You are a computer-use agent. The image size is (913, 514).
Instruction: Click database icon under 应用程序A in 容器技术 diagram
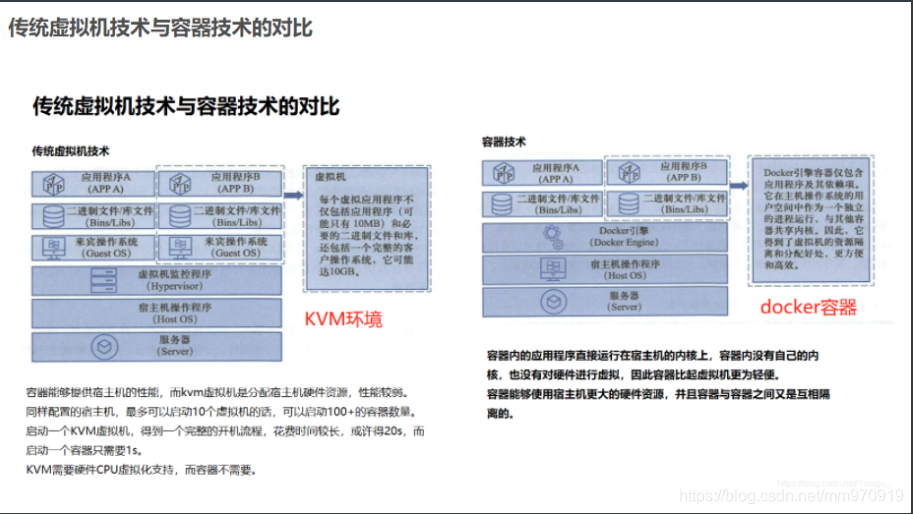(x=502, y=204)
